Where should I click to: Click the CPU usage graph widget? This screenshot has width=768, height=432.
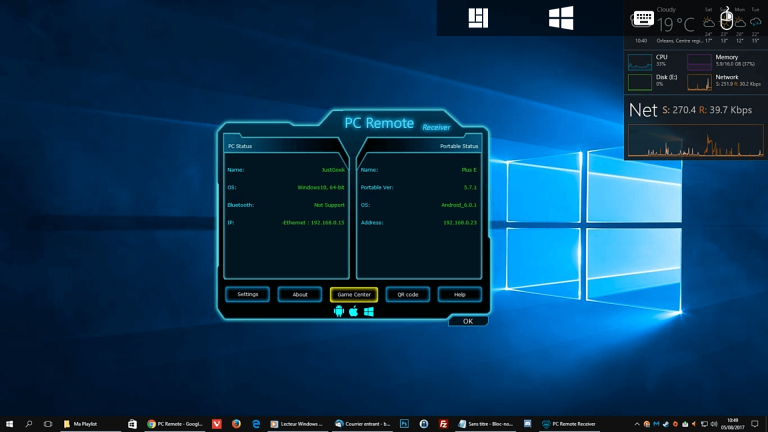[640, 62]
